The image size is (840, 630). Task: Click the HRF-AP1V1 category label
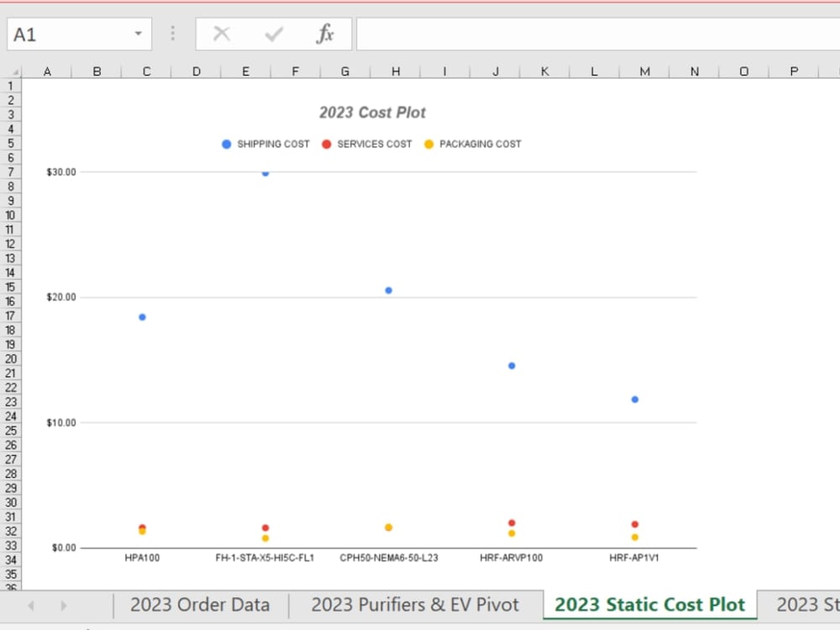tap(634, 558)
